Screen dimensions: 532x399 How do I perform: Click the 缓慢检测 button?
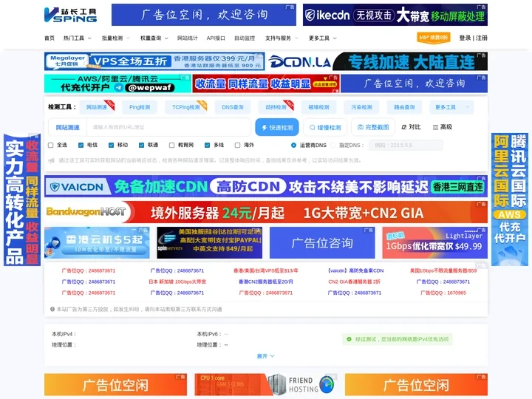click(x=325, y=127)
